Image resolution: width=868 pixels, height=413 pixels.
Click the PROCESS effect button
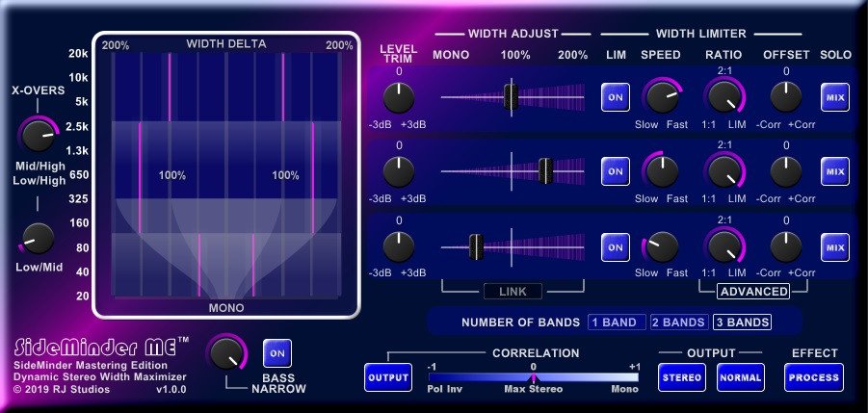point(814,377)
